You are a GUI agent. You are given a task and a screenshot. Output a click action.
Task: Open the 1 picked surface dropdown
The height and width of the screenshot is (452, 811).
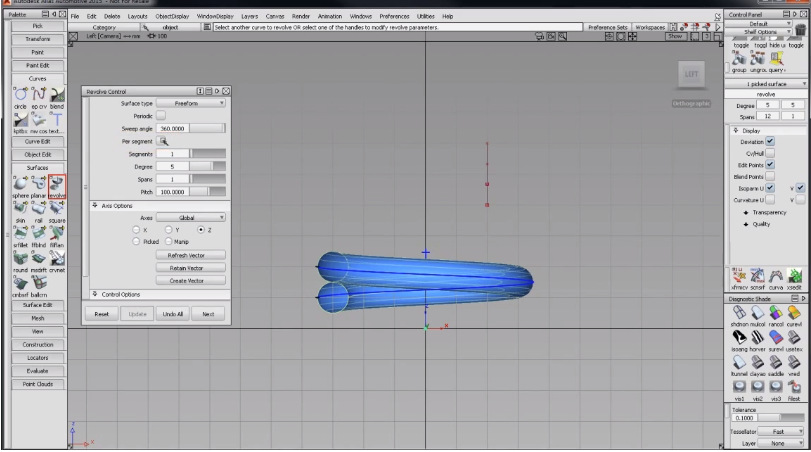(766, 84)
